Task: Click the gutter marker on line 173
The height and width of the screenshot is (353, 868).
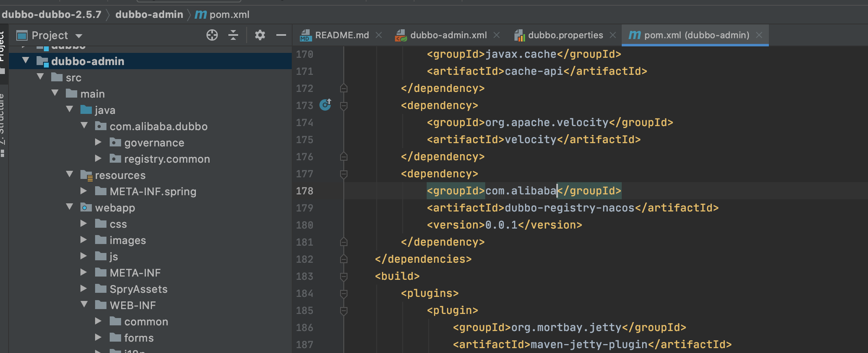Action: click(325, 105)
